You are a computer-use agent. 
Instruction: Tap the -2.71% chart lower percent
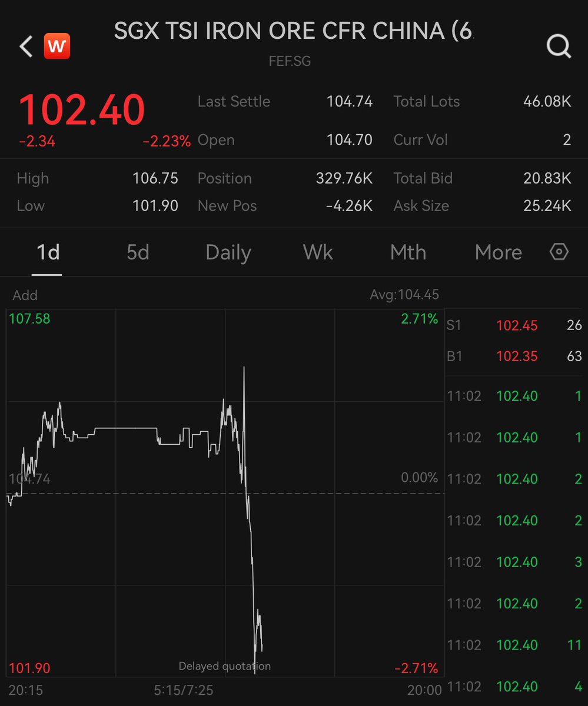coord(417,668)
